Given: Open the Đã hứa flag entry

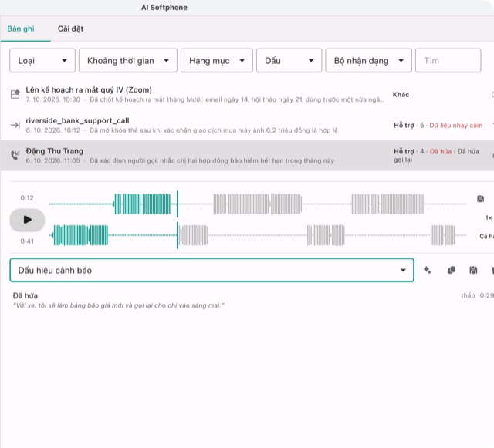Looking at the screenshot, I should [25, 295].
